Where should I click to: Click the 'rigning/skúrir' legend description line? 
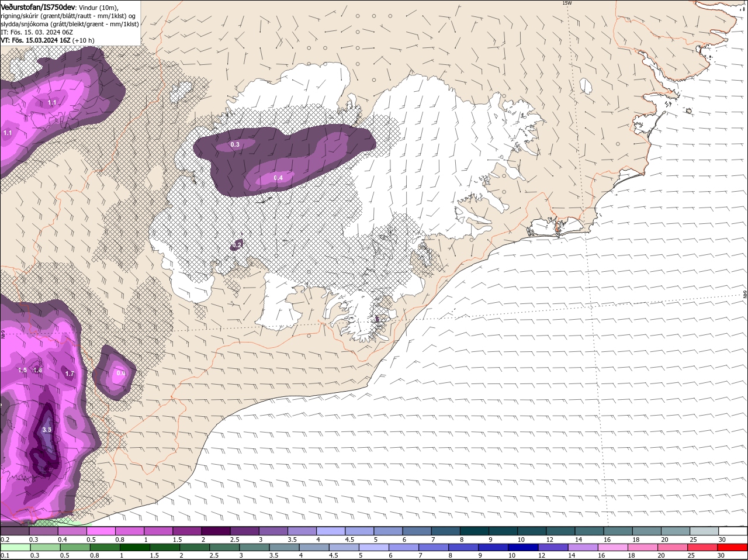pos(68,16)
